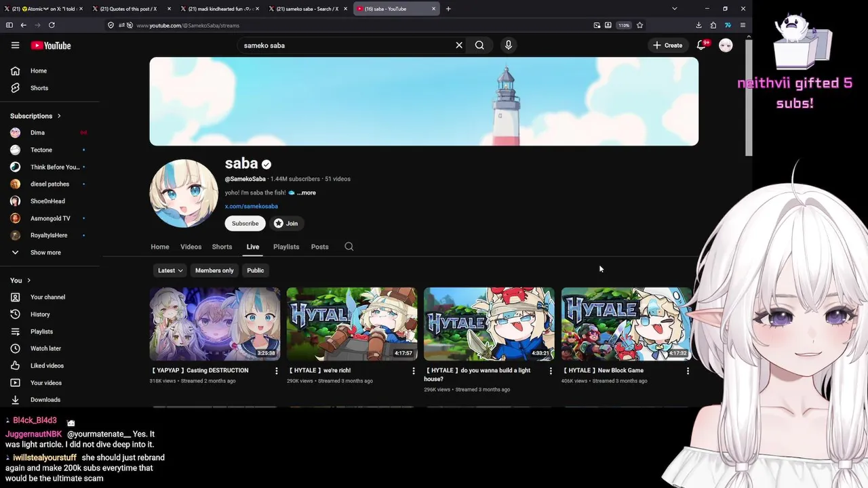Open options menu for HYTALE we're rich!
The height and width of the screenshot is (488, 868).
point(414,371)
